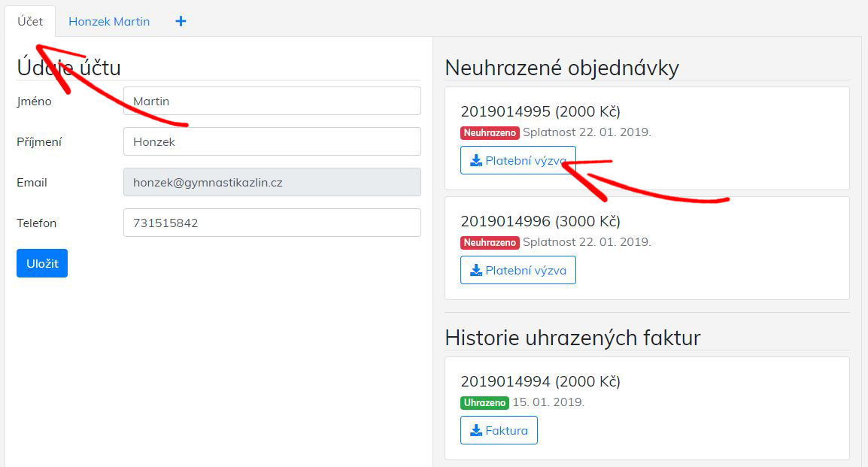Click download icon on order 2019014996 payment request

475,271
